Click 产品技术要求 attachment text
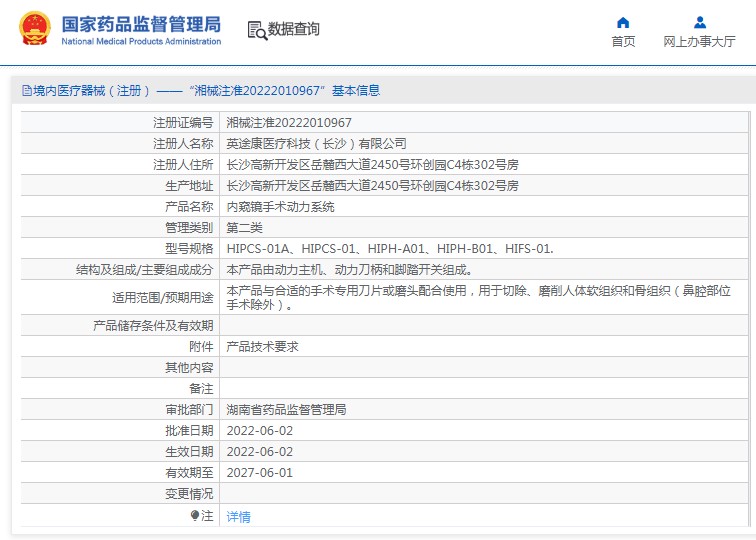 [x=262, y=347]
